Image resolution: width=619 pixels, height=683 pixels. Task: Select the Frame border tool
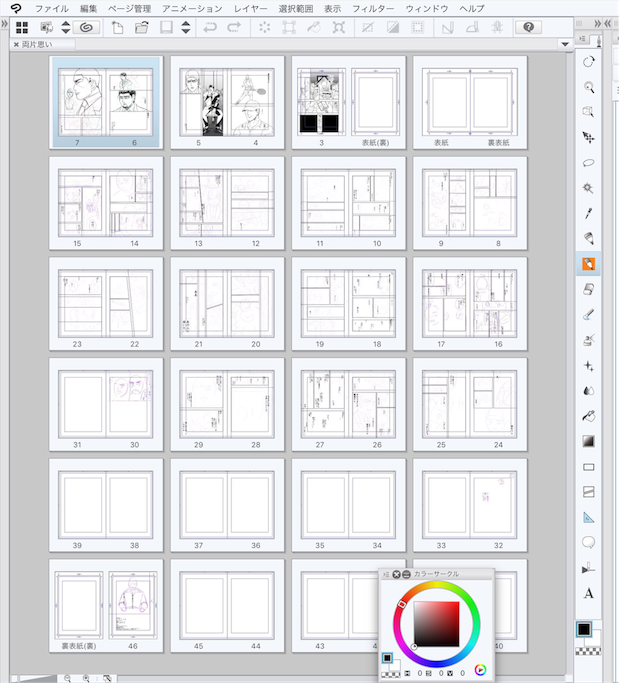[x=588, y=492]
